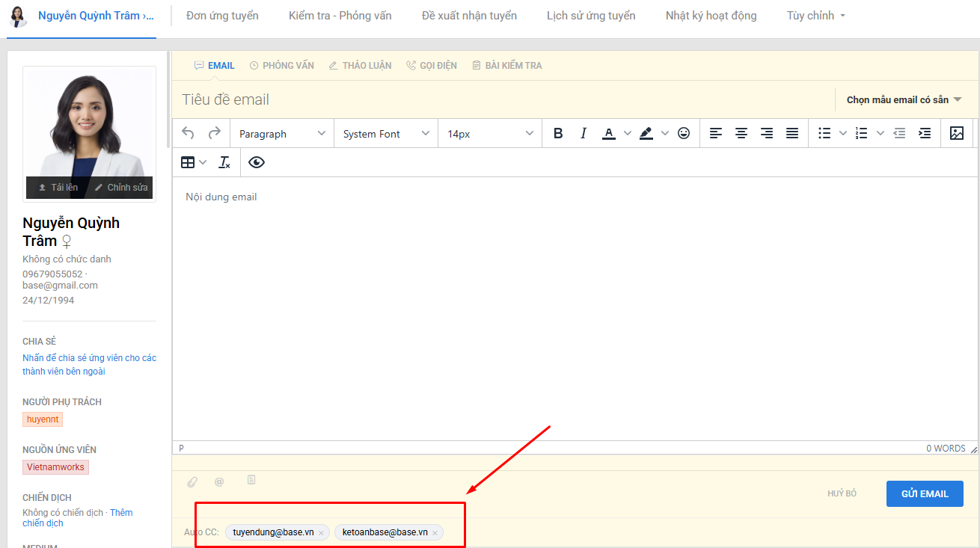Click the 'Vietnamworks' source tag
The width and height of the screenshot is (980, 548).
[x=55, y=467]
